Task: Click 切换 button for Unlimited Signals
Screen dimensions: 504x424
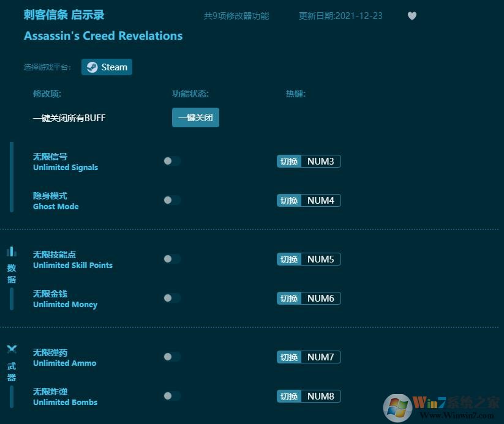Action: click(288, 161)
